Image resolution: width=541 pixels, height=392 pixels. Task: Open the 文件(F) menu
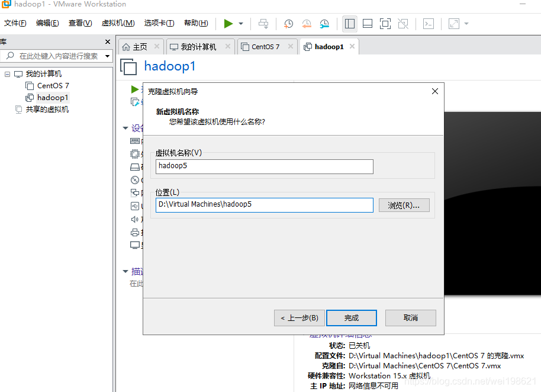click(x=15, y=23)
